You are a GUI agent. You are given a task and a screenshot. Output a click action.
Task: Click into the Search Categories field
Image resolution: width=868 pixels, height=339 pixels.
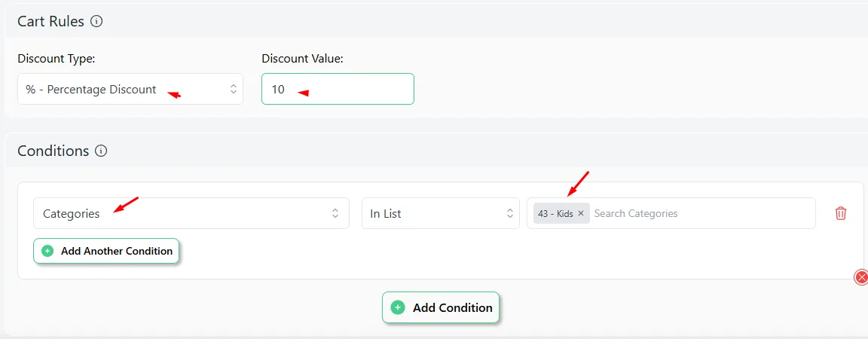coord(702,213)
